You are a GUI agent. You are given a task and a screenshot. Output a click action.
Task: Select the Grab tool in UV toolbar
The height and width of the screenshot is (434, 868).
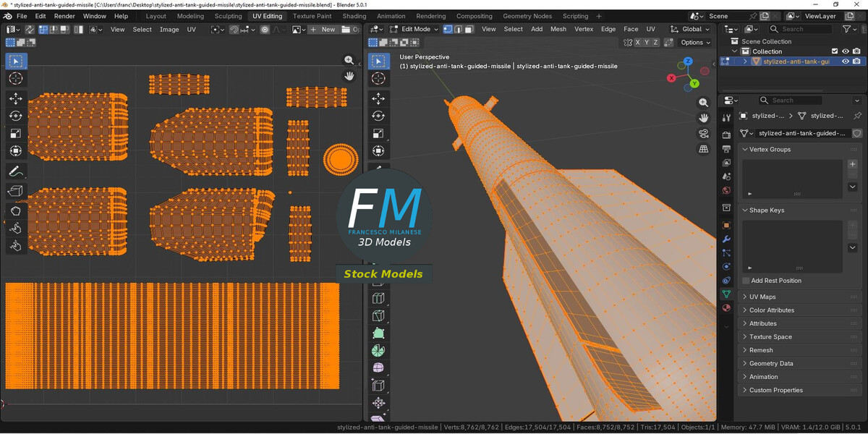point(16,210)
